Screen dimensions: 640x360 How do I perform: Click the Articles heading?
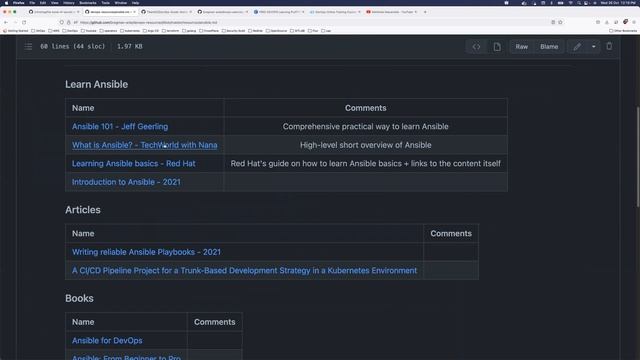tap(82, 210)
